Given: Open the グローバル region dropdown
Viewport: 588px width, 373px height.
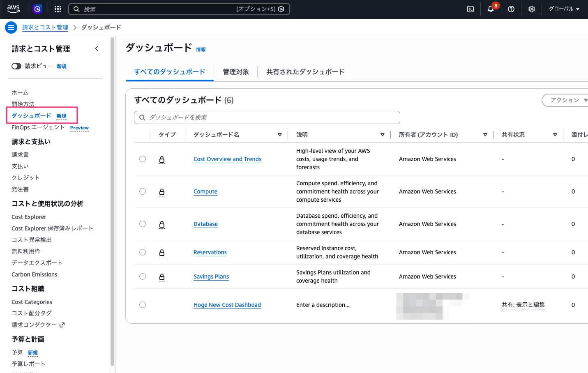Looking at the screenshot, I should pyautogui.click(x=564, y=9).
